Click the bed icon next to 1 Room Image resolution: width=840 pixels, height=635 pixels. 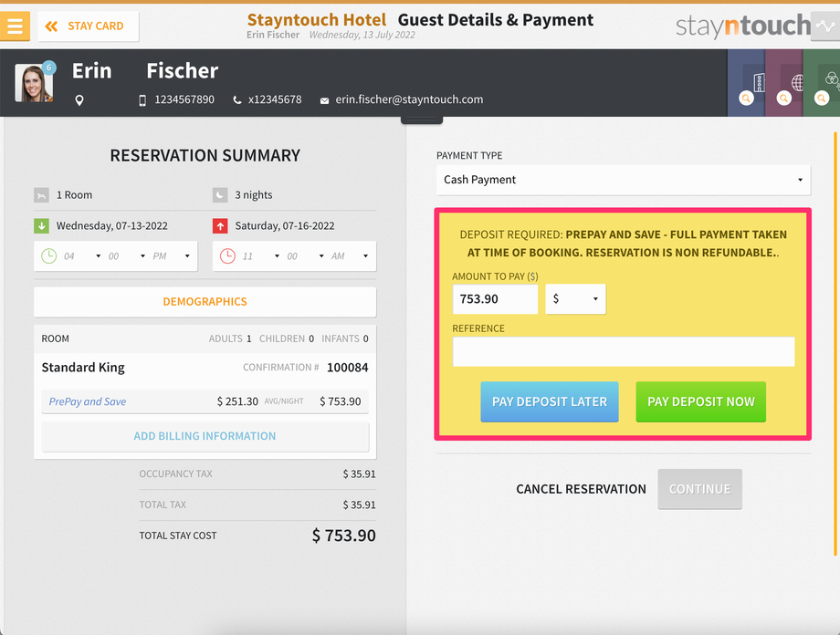(x=41, y=195)
